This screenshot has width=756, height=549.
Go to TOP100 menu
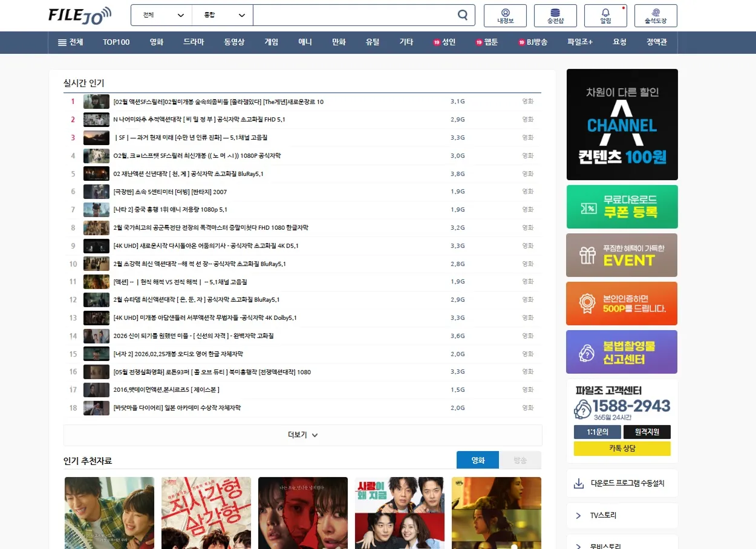[x=116, y=42]
